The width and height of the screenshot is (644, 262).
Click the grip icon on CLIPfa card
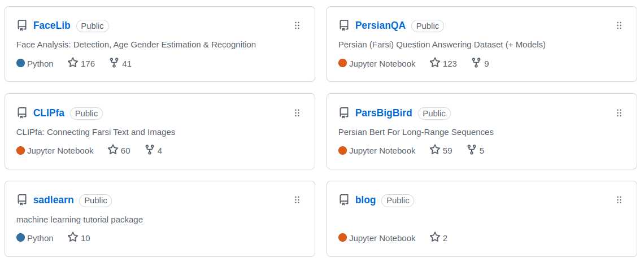pos(297,113)
